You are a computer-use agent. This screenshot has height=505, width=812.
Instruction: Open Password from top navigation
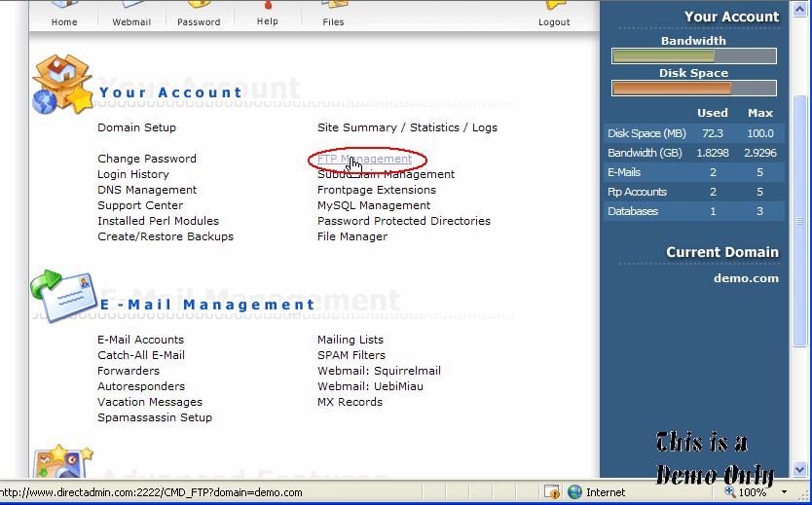tap(199, 22)
